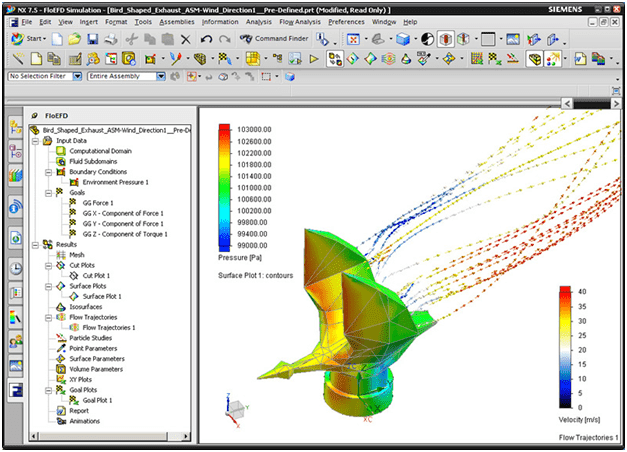627x452 pixels.
Task: Click the scroll left arrow above viewport
Action: [x=567, y=104]
